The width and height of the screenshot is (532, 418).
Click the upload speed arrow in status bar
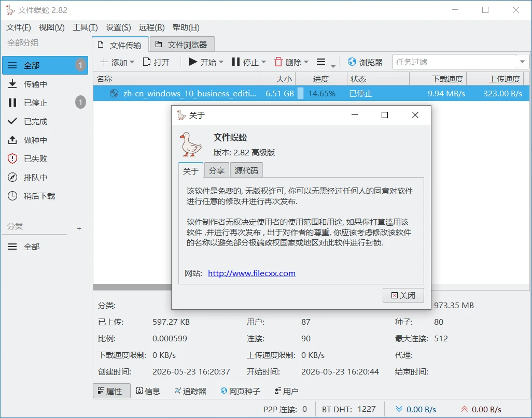(x=464, y=409)
